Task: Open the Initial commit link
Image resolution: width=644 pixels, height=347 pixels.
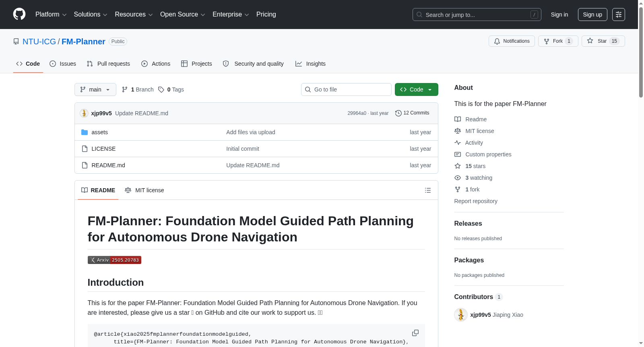Action: click(243, 149)
